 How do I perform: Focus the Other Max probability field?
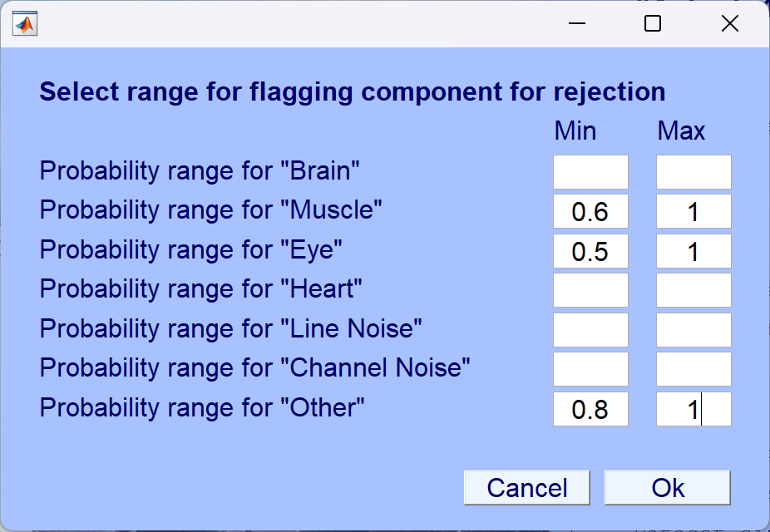coord(693,409)
